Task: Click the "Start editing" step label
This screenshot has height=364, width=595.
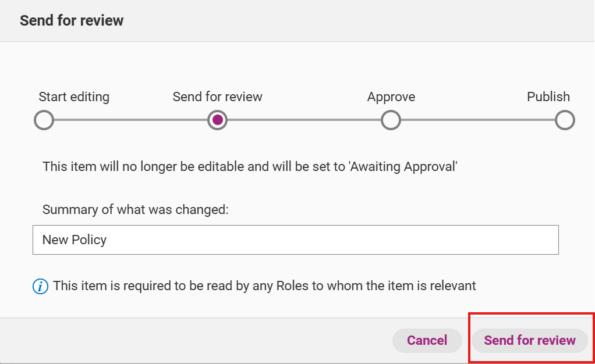Action: click(x=74, y=97)
